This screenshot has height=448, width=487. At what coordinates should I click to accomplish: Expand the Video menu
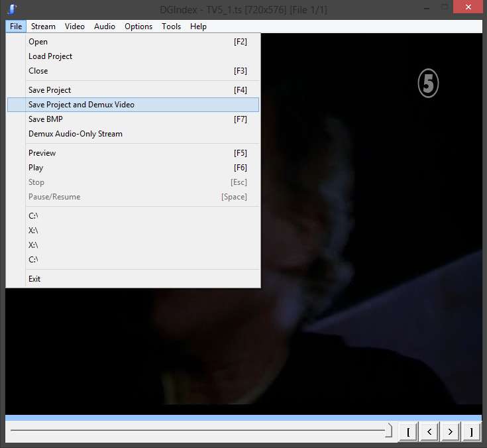pos(75,27)
